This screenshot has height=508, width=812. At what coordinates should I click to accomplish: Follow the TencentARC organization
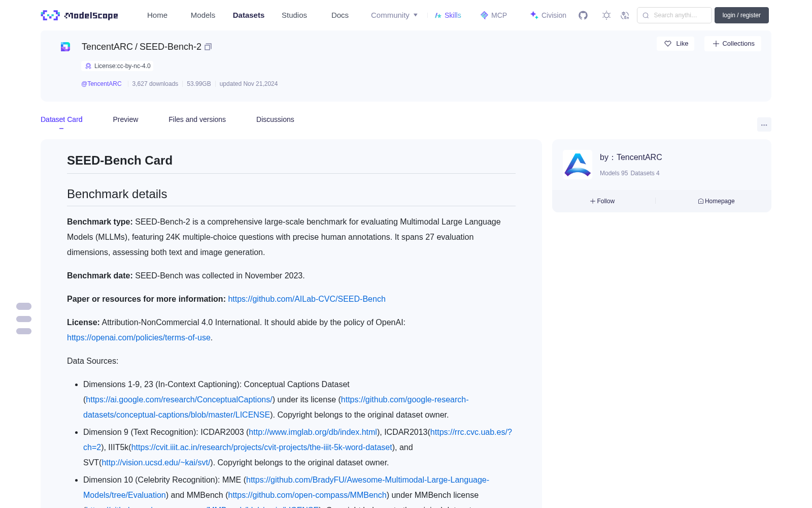(x=602, y=201)
